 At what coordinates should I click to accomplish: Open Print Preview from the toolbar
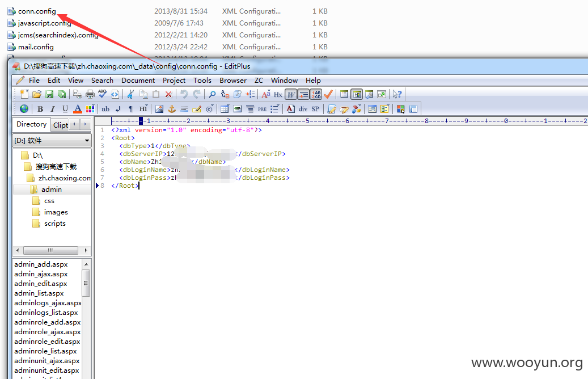tap(78, 94)
